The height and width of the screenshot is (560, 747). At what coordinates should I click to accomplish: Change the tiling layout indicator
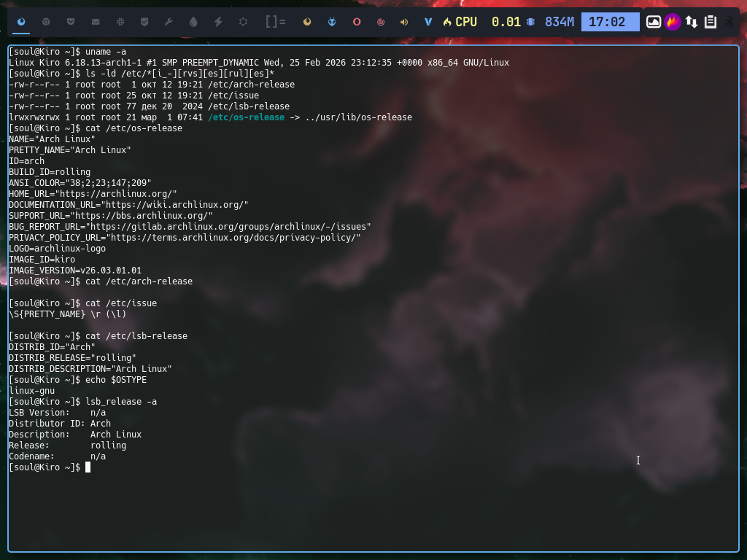pos(275,22)
